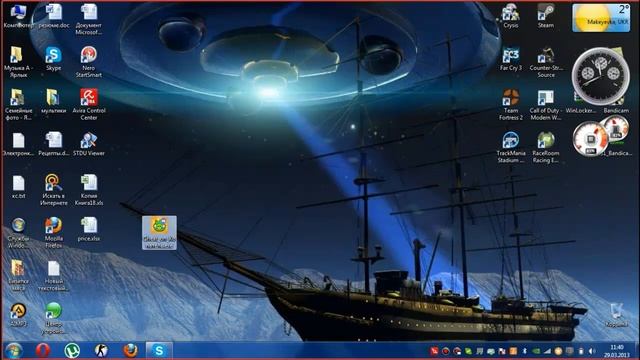
Task: Select the highlighted green pig game icon
Action: point(159,233)
